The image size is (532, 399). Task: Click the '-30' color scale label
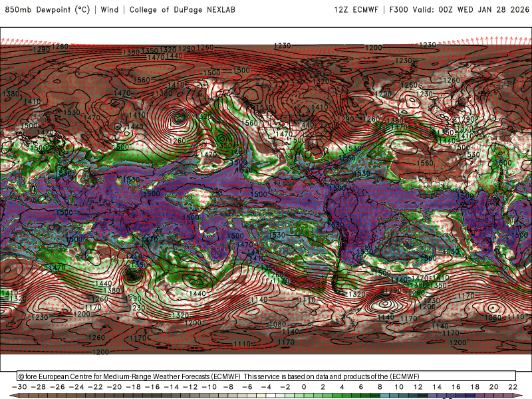coord(19,387)
